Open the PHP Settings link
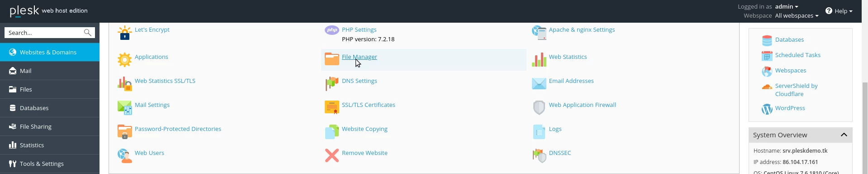Viewport: 868px width, 174px height. click(x=359, y=29)
